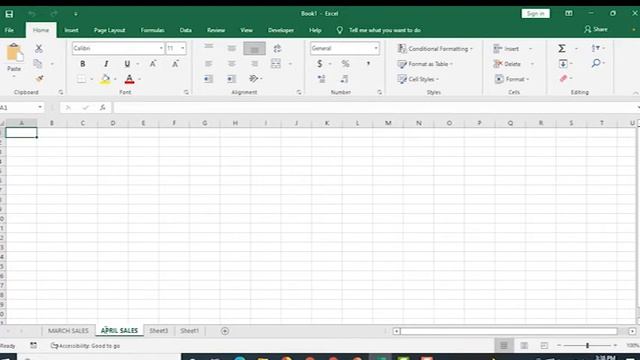Viewport: 640px width, 360px height.
Task: Toggle Wrap Text button
Action: point(277,48)
